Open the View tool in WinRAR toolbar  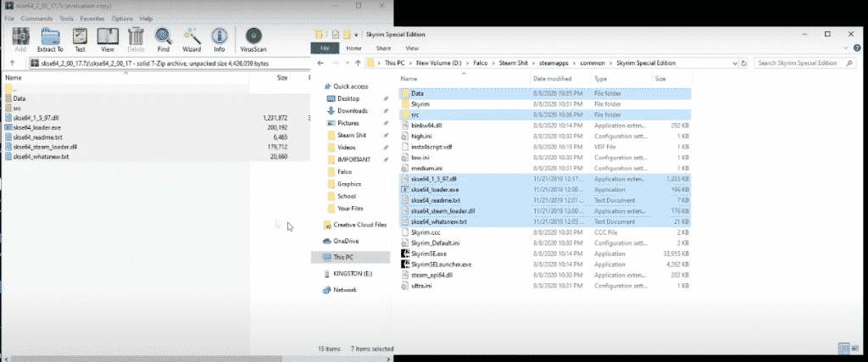point(108,40)
